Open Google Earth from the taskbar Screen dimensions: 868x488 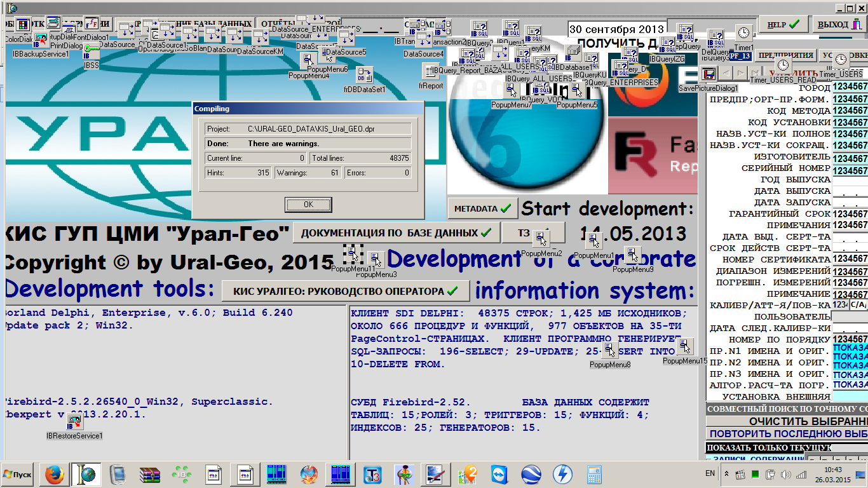531,474
